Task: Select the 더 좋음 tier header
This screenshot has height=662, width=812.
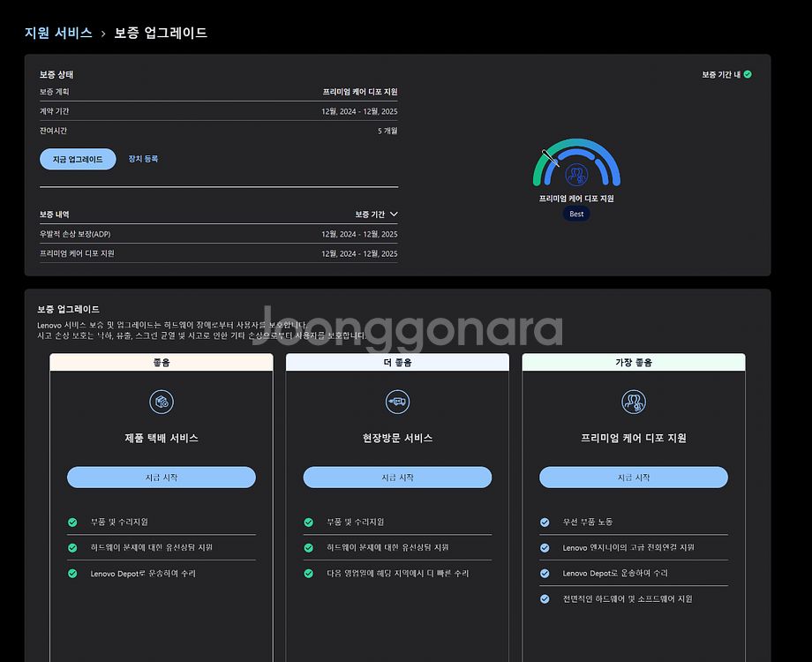Action: 398,362
